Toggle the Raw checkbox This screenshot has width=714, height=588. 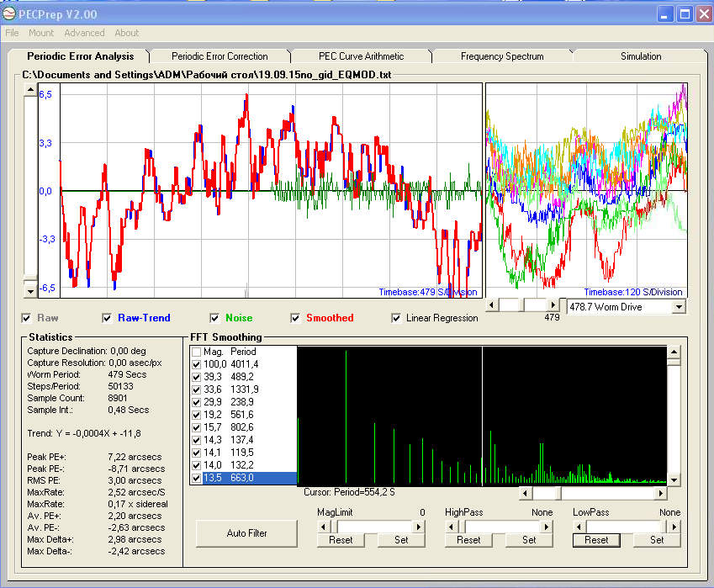click(27, 318)
